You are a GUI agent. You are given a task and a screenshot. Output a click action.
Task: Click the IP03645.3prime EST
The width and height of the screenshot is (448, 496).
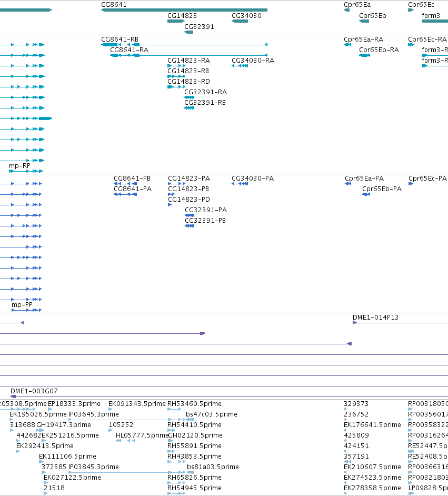[127, 420]
